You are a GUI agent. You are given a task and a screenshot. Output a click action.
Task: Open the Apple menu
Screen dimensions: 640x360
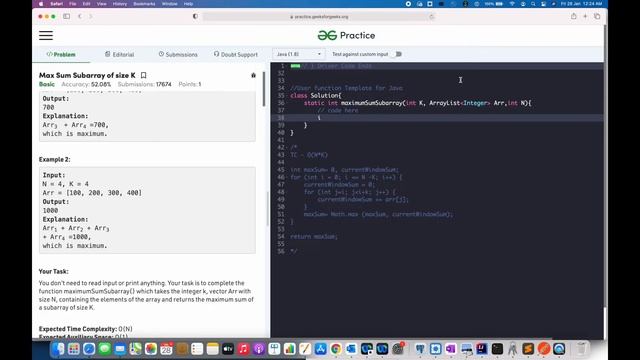(41, 4)
